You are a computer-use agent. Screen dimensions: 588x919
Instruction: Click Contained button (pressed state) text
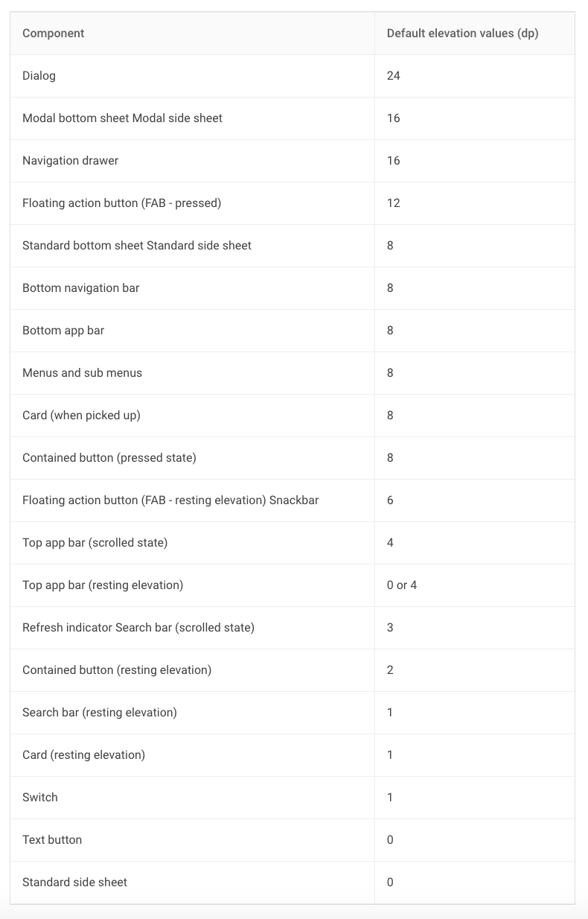coord(109,458)
